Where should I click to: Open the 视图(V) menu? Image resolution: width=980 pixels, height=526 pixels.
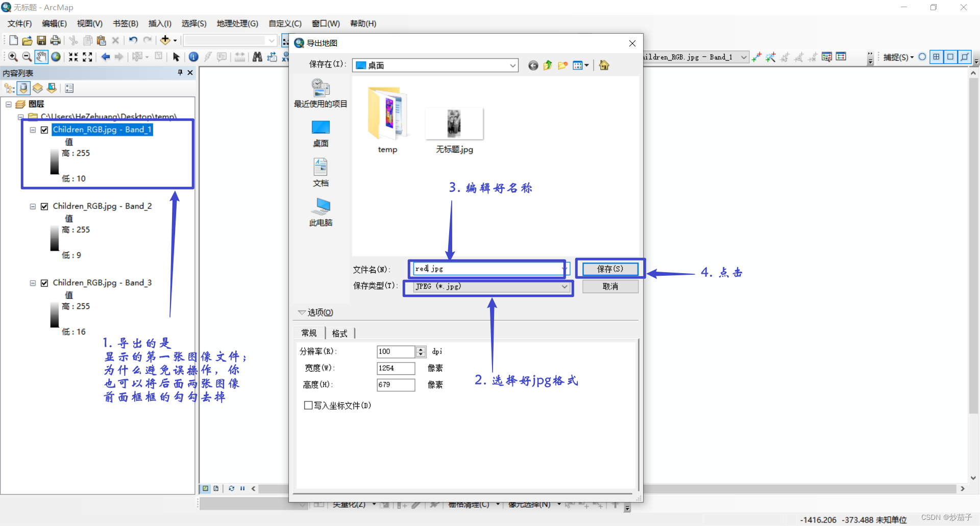pos(90,23)
